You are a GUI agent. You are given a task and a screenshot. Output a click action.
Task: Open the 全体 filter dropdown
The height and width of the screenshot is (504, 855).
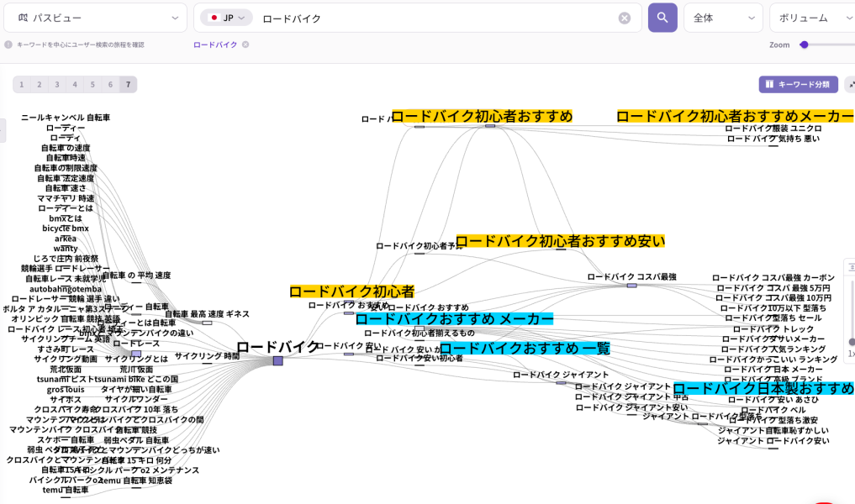coord(724,18)
